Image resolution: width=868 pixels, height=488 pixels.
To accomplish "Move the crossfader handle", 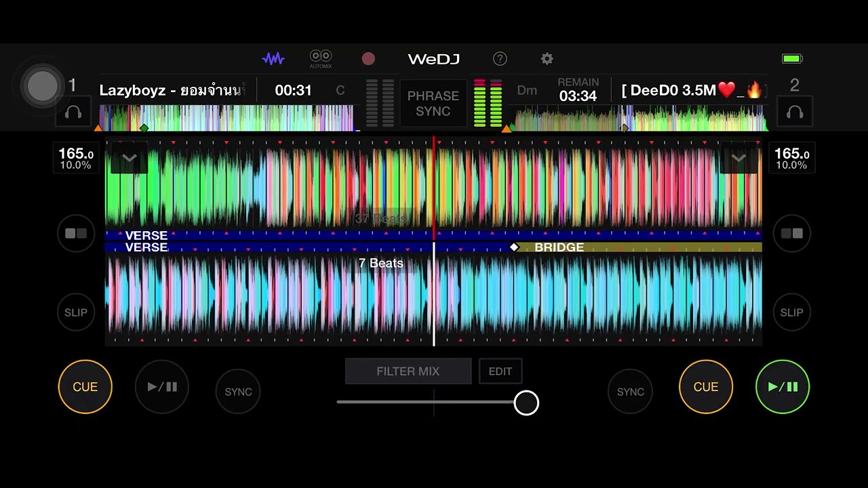I will click(526, 403).
